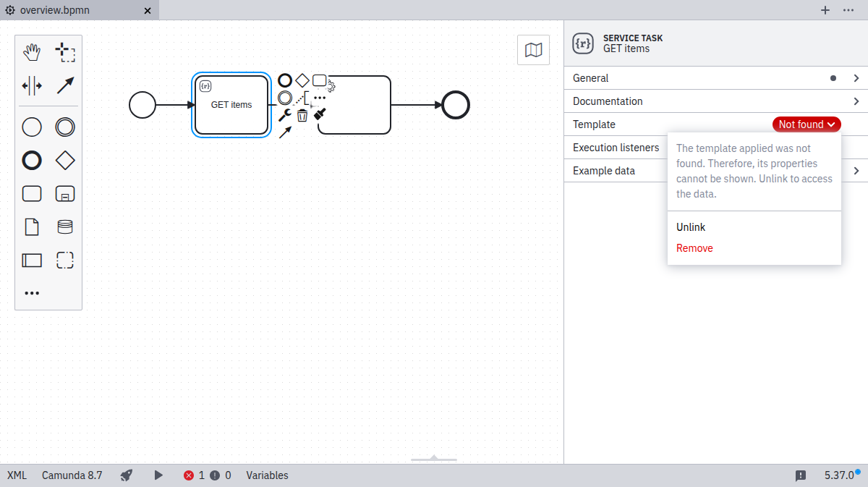Activate the Lasso selection tool
The image size is (868, 487).
65,52
